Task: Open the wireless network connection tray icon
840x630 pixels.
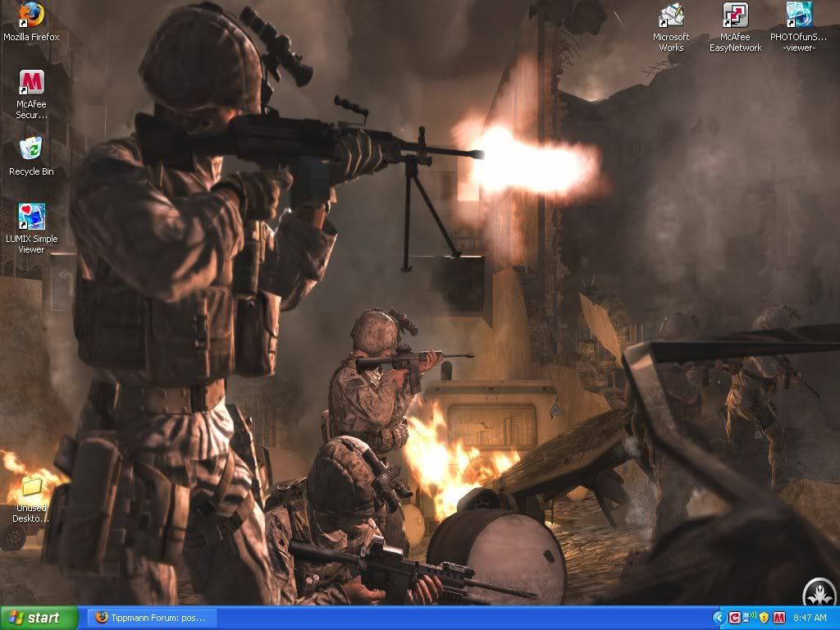Action: point(749,618)
